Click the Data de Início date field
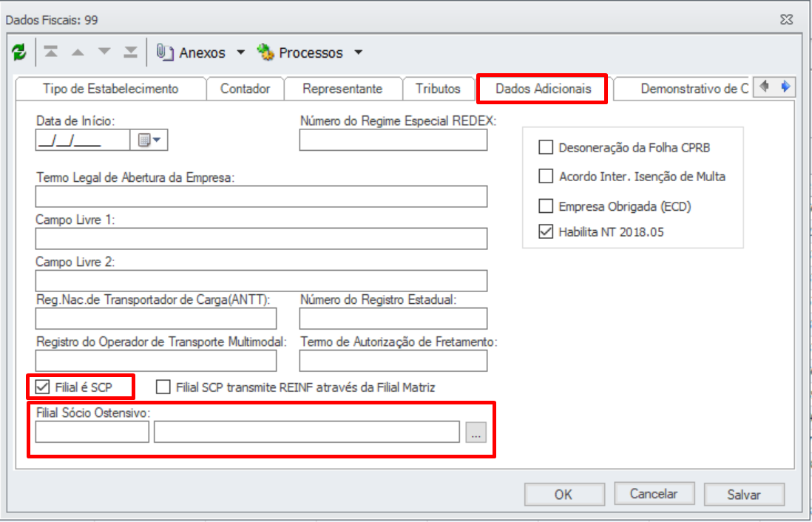Viewport: 812px width, 522px height. pyautogui.click(x=83, y=140)
